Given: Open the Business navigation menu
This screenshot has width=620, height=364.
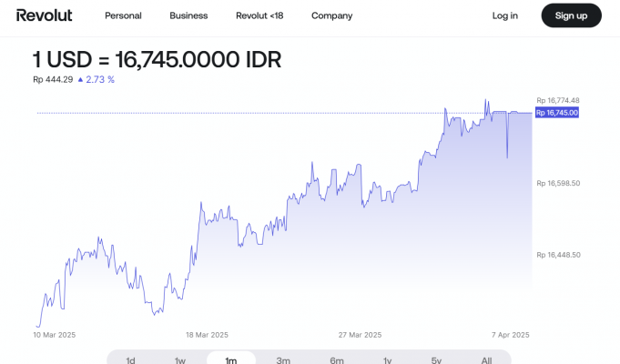Looking at the screenshot, I should 188,15.
